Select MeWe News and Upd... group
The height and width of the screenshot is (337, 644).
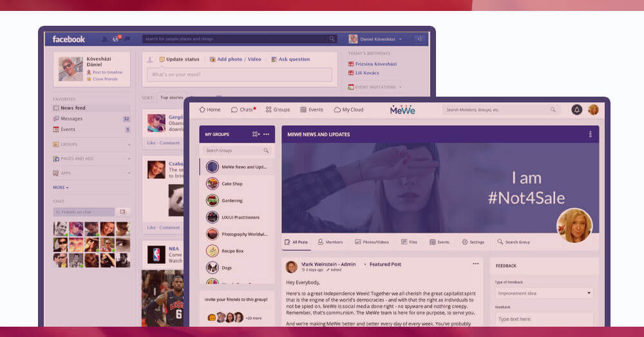coord(237,167)
